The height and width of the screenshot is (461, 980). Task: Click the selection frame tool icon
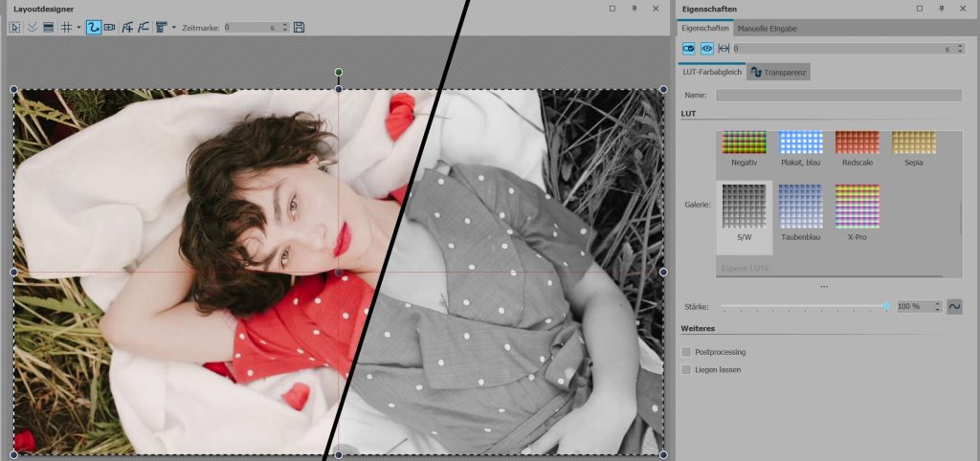pos(14,28)
